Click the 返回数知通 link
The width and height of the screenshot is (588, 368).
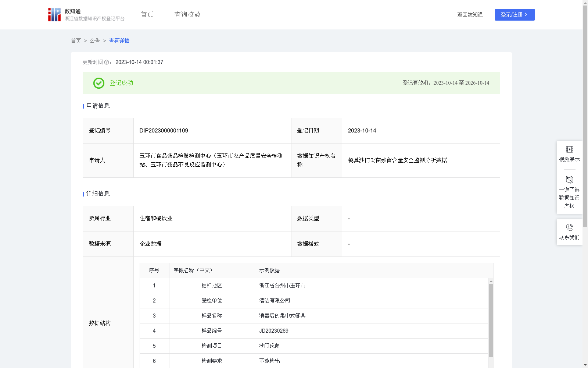470,15
